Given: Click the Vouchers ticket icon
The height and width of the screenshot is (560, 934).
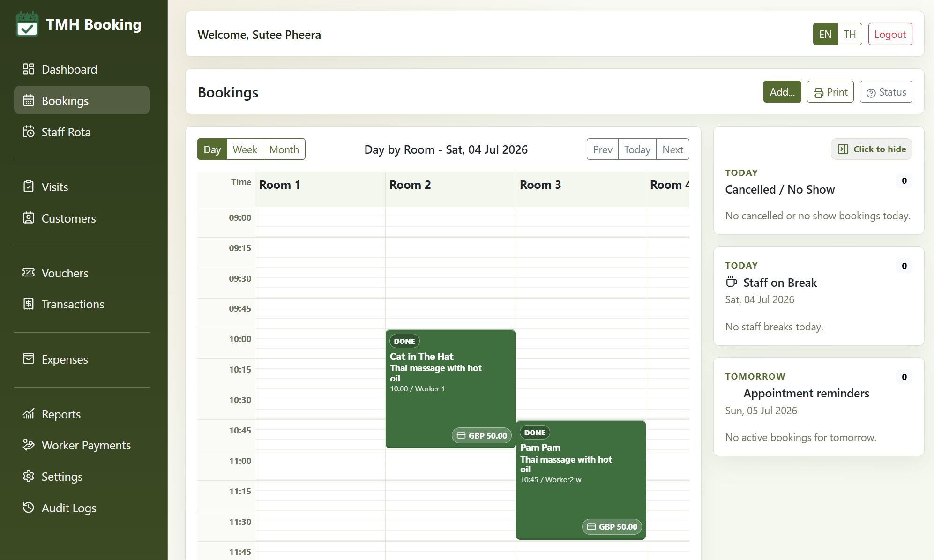Looking at the screenshot, I should pyautogui.click(x=29, y=273).
